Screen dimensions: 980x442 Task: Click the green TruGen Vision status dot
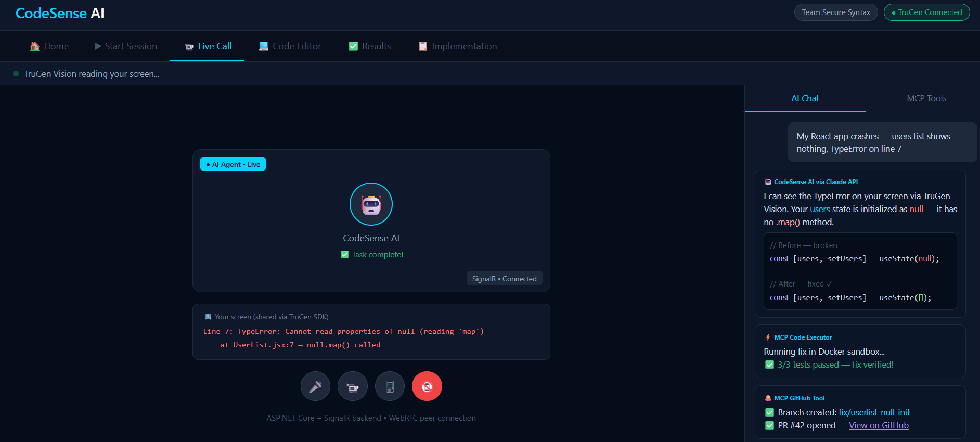16,74
